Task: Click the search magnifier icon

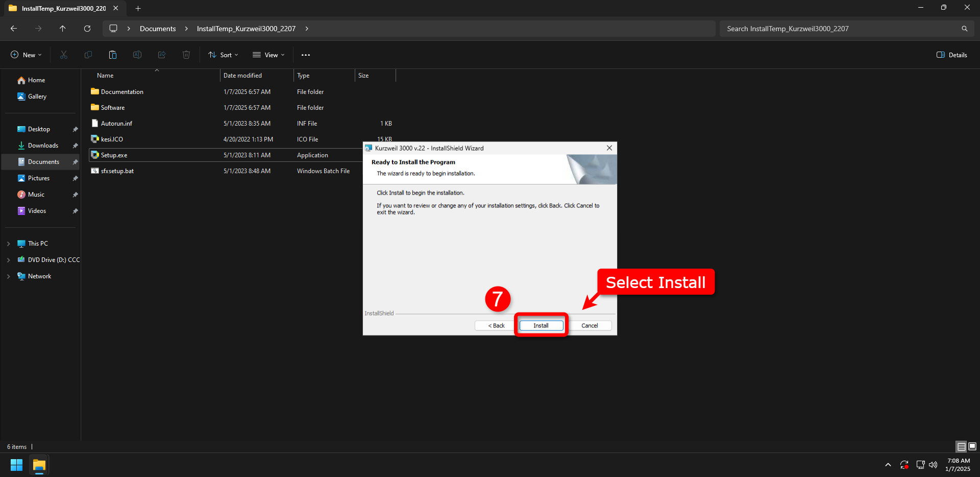Action: 964,29
